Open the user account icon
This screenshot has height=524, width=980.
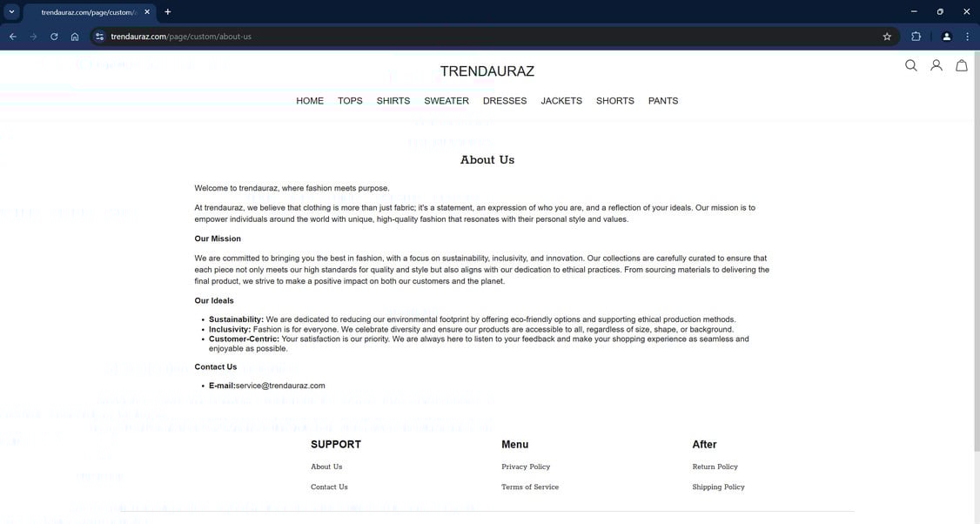click(936, 65)
